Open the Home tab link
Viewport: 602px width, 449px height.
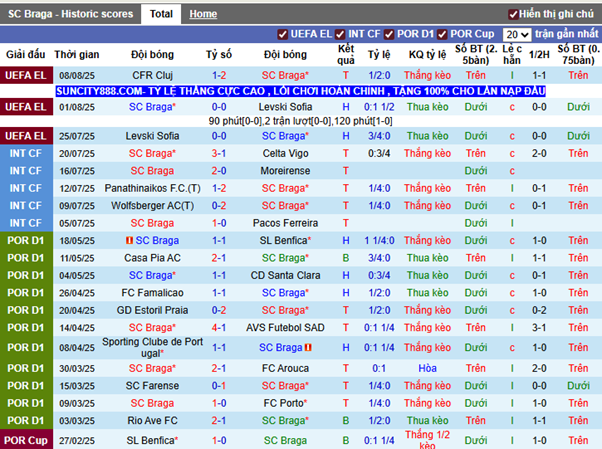tap(203, 14)
